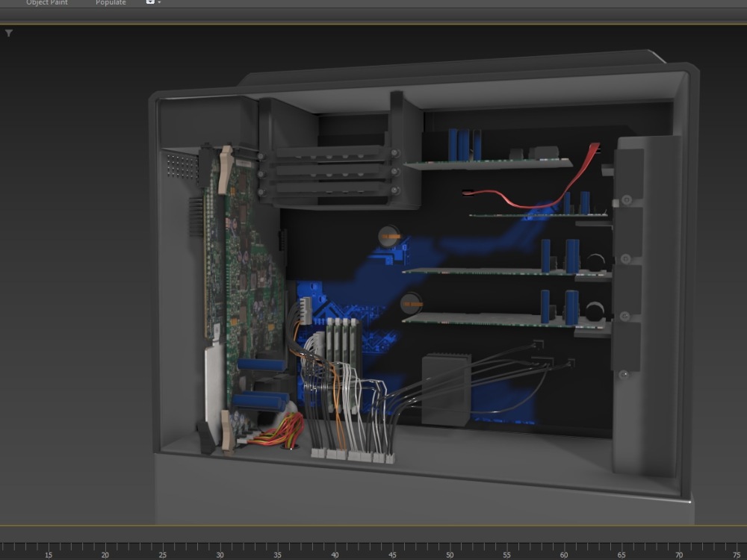Viewport: 747px width, 560px height.
Task: Click frame 40 on the timeline ruler
Action: pos(335,556)
